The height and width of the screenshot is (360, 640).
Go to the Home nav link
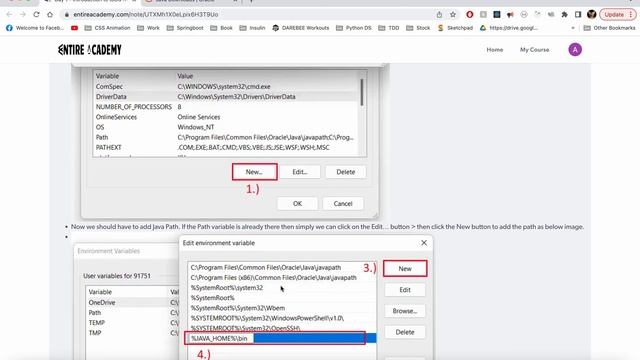point(495,50)
